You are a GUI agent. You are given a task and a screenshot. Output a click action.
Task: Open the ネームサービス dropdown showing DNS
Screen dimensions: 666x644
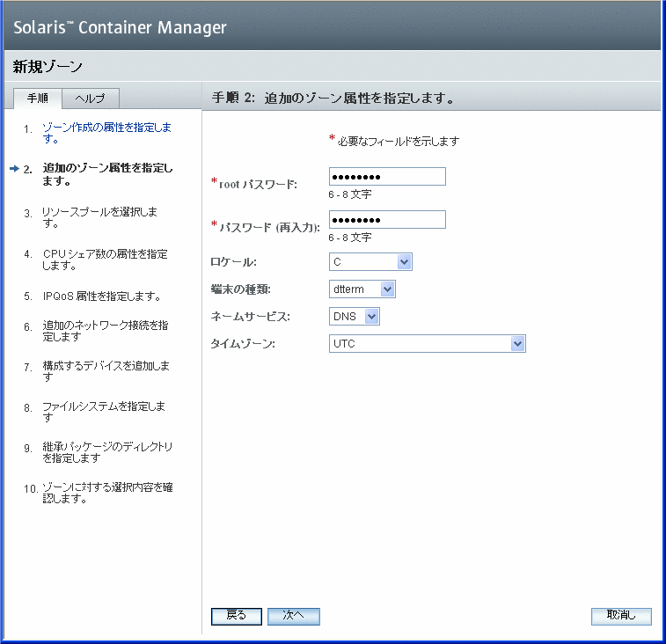(x=355, y=317)
